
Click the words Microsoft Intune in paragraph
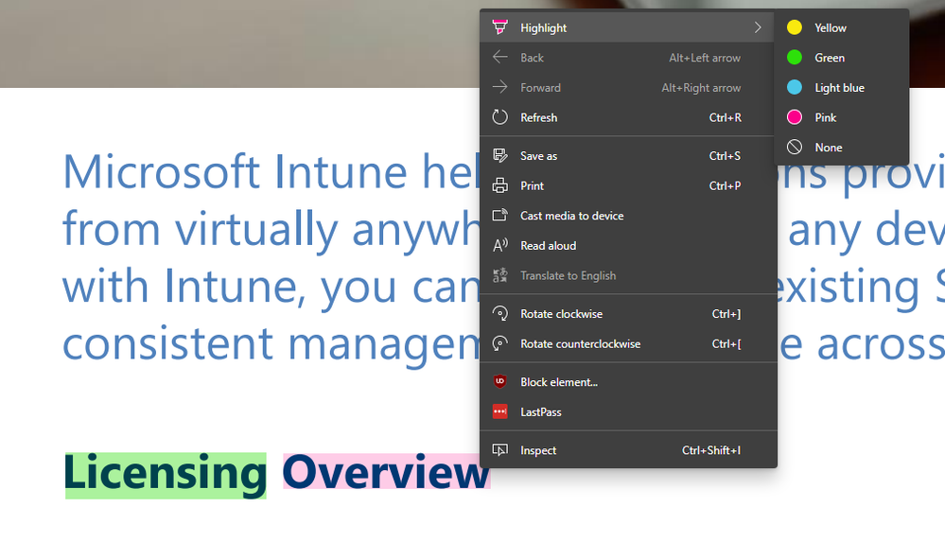pyautogui.click(x=236, y=172)
